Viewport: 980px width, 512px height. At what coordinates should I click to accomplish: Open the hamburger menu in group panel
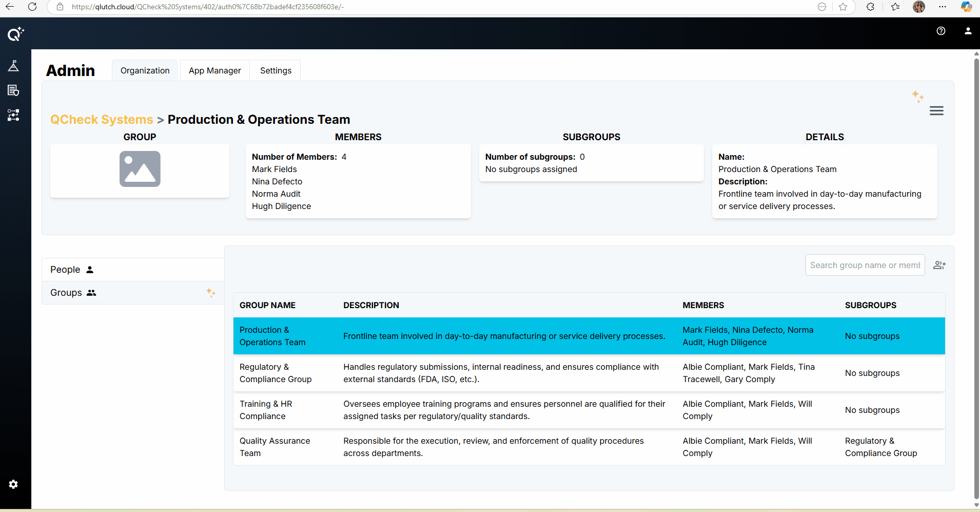tap(936, 111)
